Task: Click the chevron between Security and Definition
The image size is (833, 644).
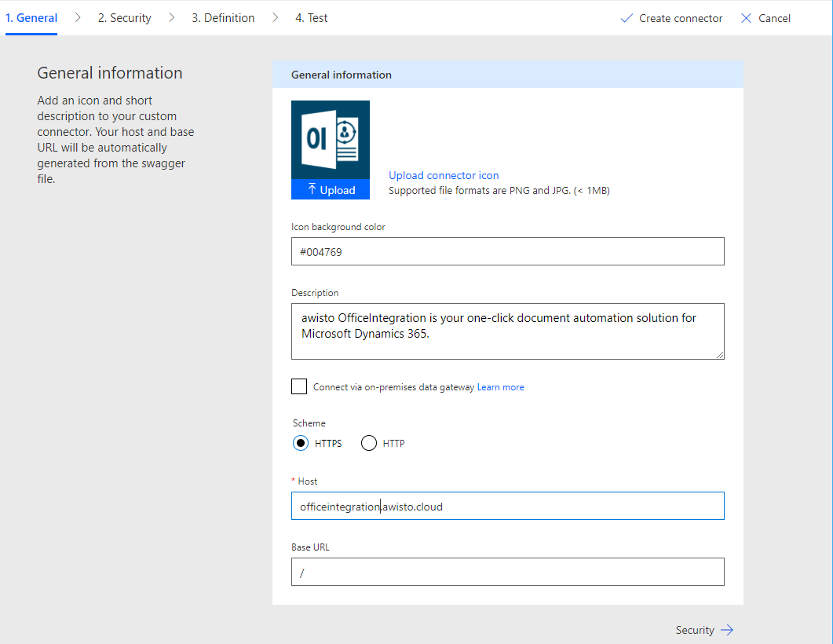Action: pyautogui.click(x=172, y=17)
